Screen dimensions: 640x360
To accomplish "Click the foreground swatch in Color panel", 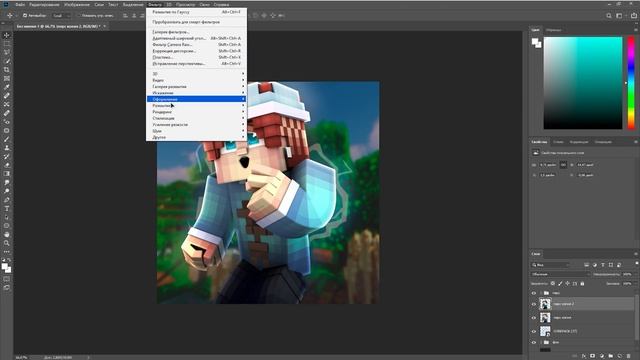I will pyautogui.click(x=535, y=41).
